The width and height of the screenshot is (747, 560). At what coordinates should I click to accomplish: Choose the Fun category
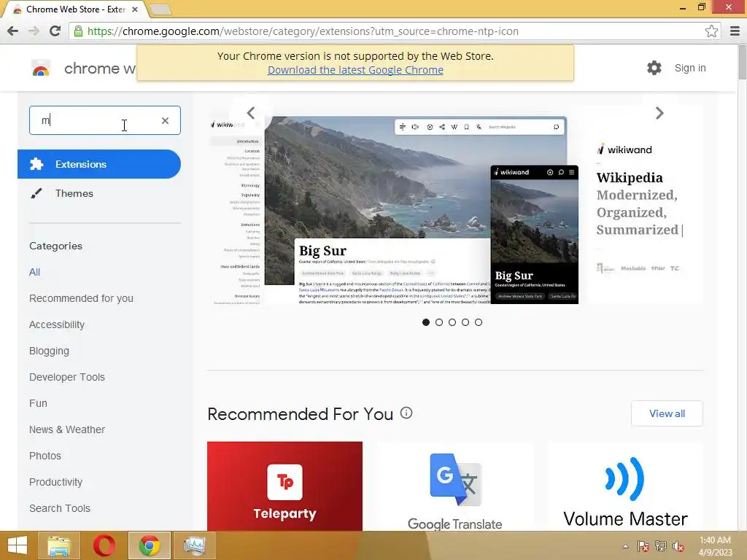38,403
